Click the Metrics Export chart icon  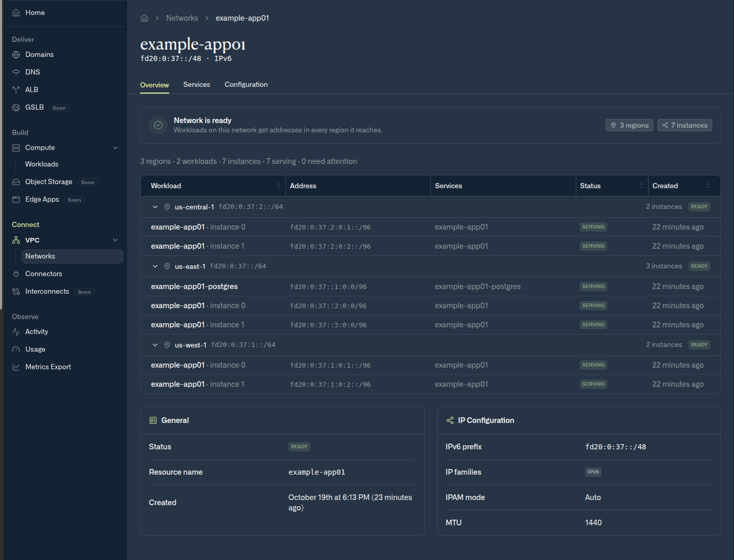tap(16, 367)
